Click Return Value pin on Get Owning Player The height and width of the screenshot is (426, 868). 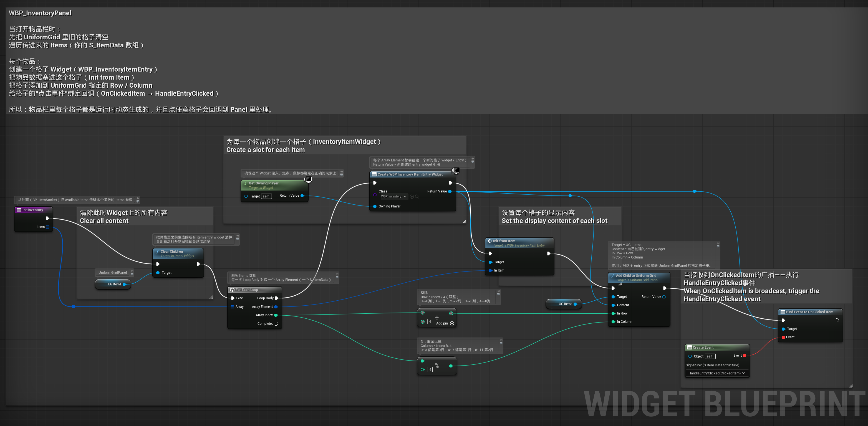pyautogui.click(x=302, y=196)
